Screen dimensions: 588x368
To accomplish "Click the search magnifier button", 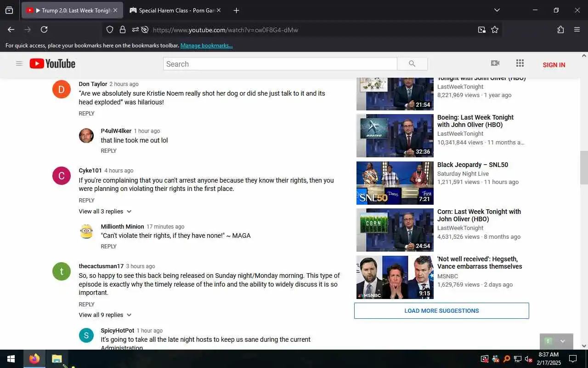I will tap(412, 64).
